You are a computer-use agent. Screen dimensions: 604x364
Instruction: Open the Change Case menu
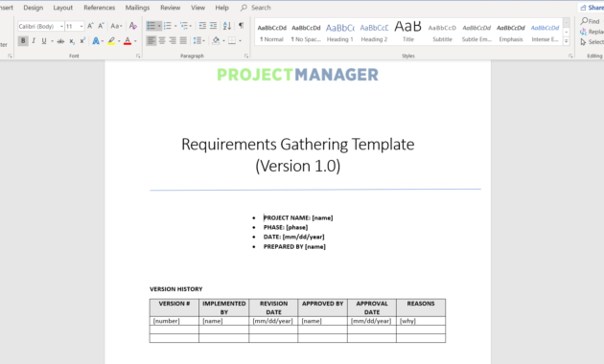(116, 26)
